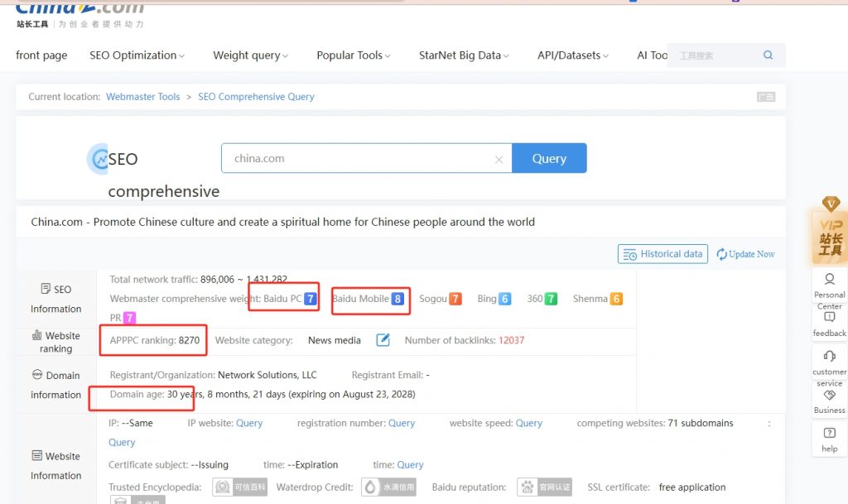Click the 71 subdomains text
Image resolution: width=848 pixels, height=504 pixels.
pos(701,423)
